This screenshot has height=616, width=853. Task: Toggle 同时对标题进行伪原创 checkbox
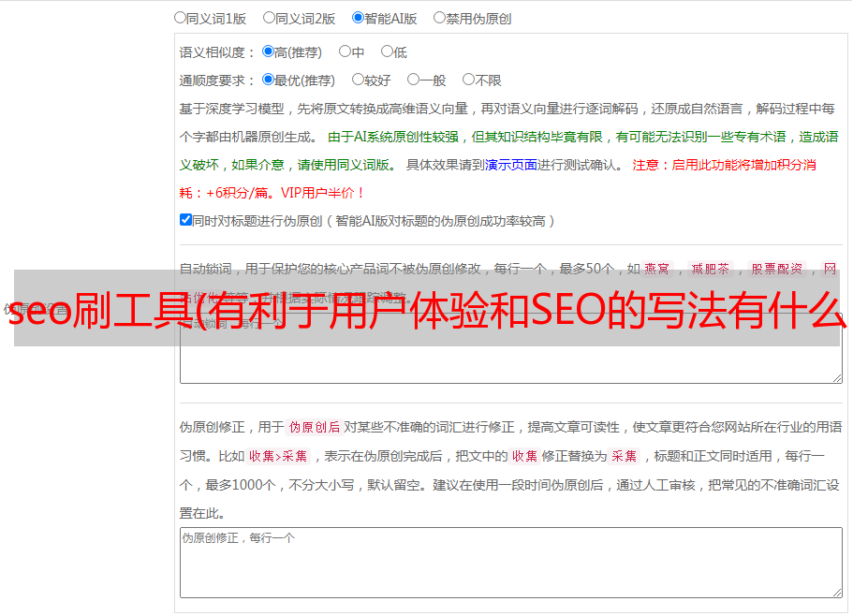coord(185,220)
